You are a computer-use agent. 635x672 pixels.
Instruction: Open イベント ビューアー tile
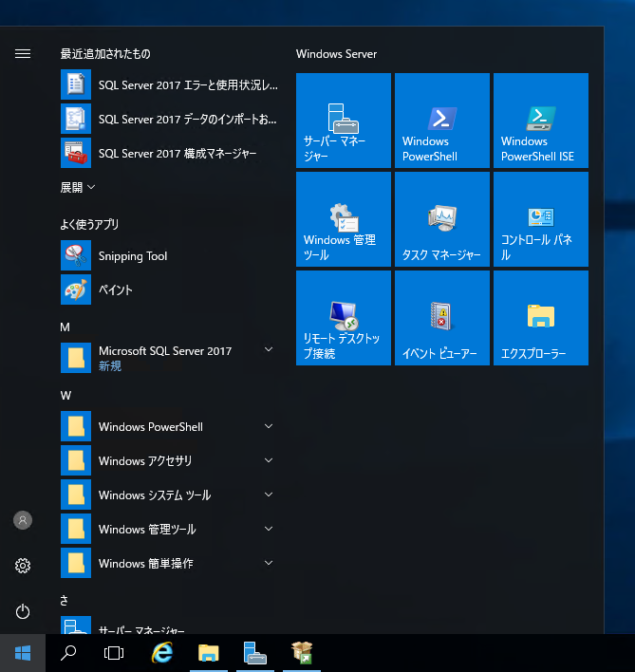pyautogui.click(x=442, y=318)
